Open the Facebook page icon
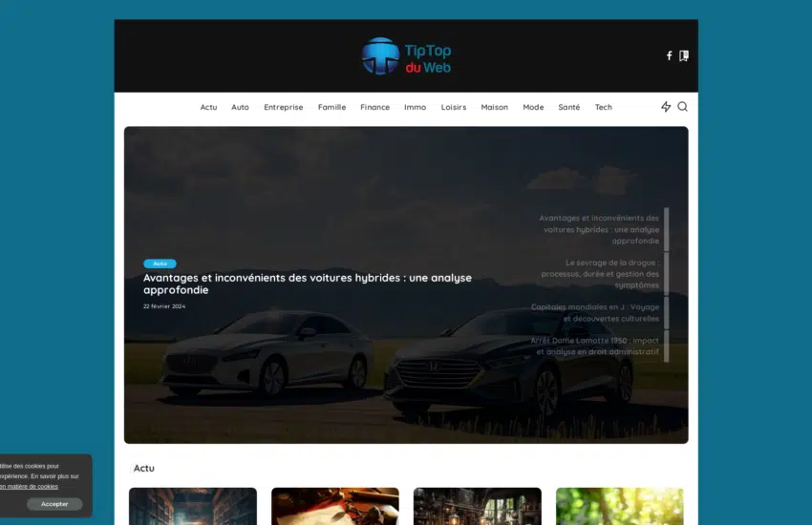Screen dimensions: 812x525 tap(669, 56)
